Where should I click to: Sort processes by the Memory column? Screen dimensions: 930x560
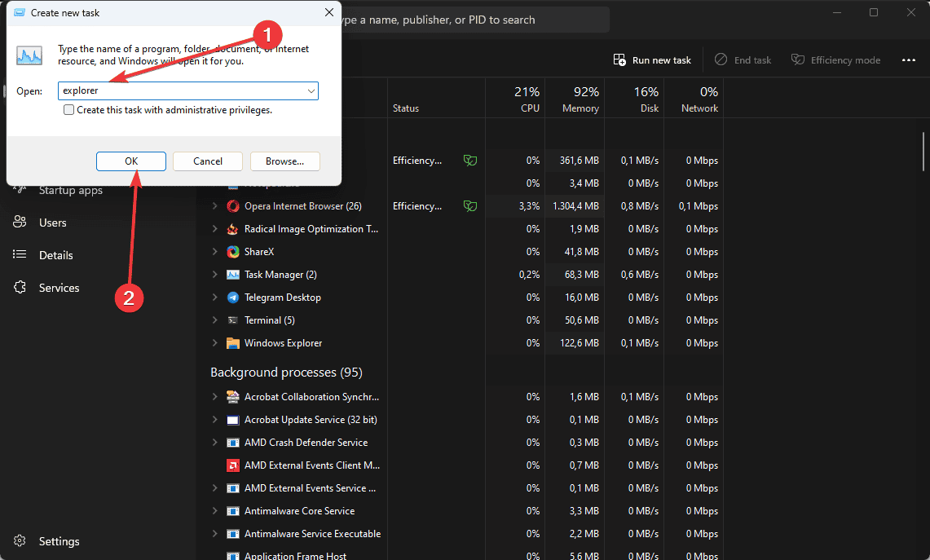point(575,99)
